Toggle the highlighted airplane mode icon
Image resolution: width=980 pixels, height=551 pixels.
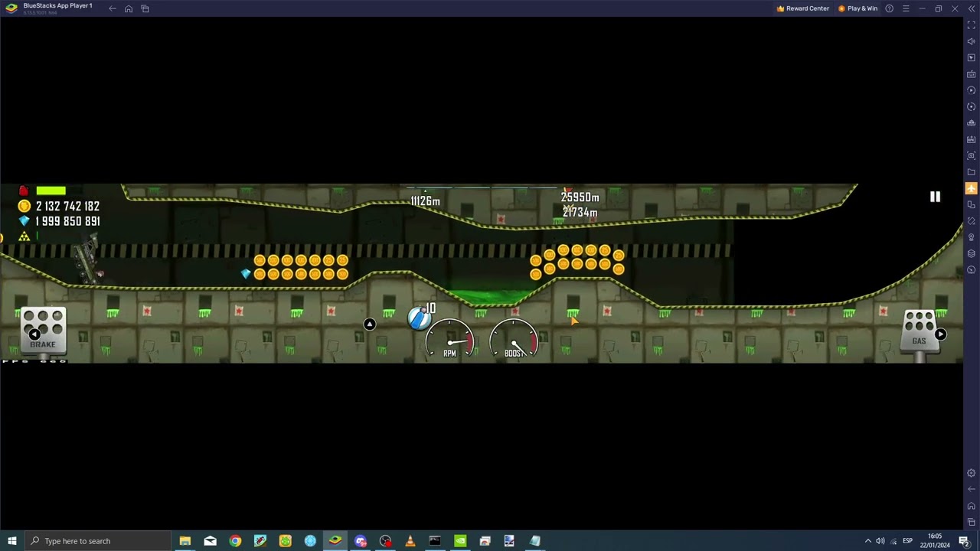(x=972, y=188)
